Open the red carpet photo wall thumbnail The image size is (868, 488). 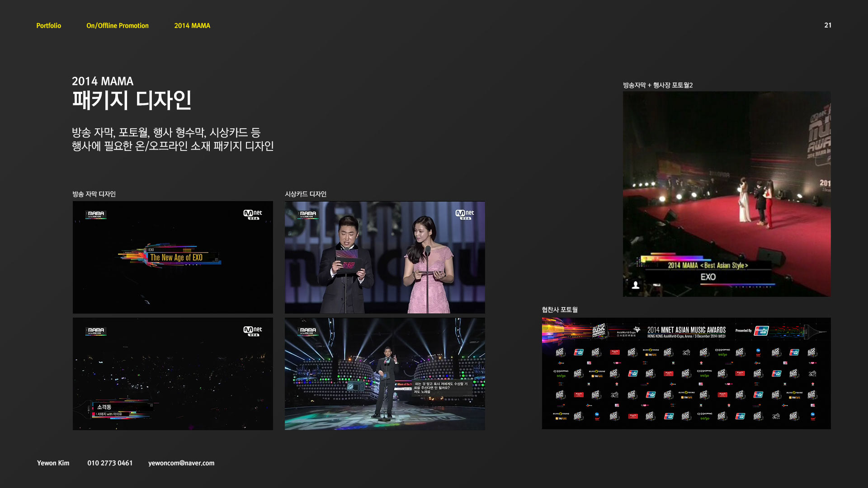tap(726, 194)
